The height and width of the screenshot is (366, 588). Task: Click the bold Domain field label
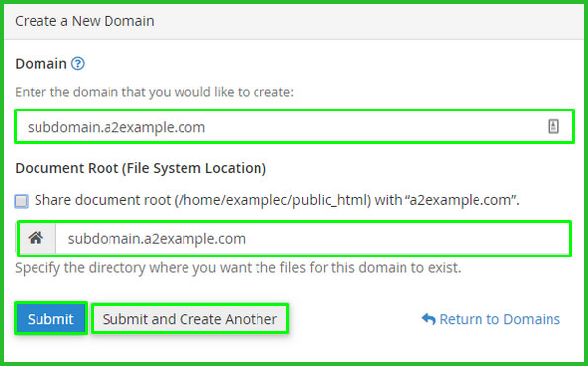tap(40, 64)
